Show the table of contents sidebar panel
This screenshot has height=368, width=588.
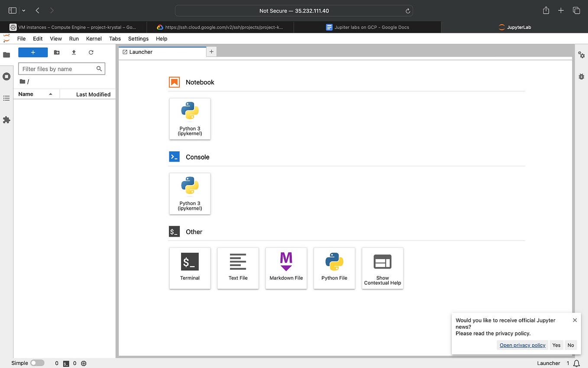[x=6, y=98]
